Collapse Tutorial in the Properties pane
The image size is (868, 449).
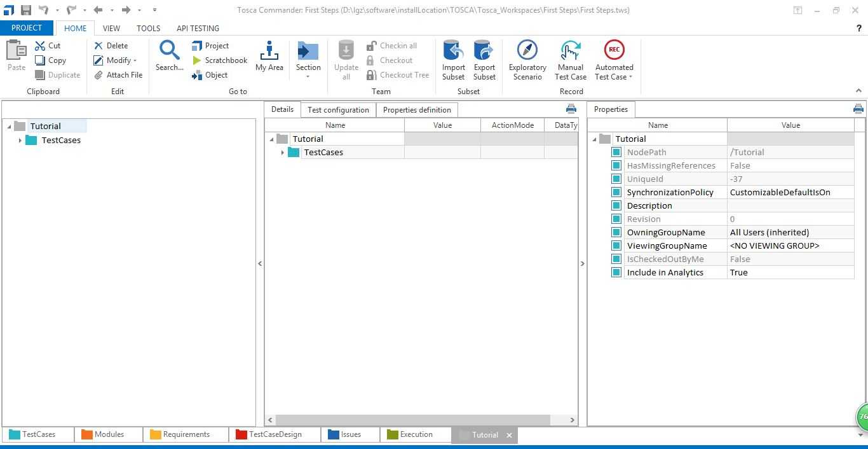(595, 139)
